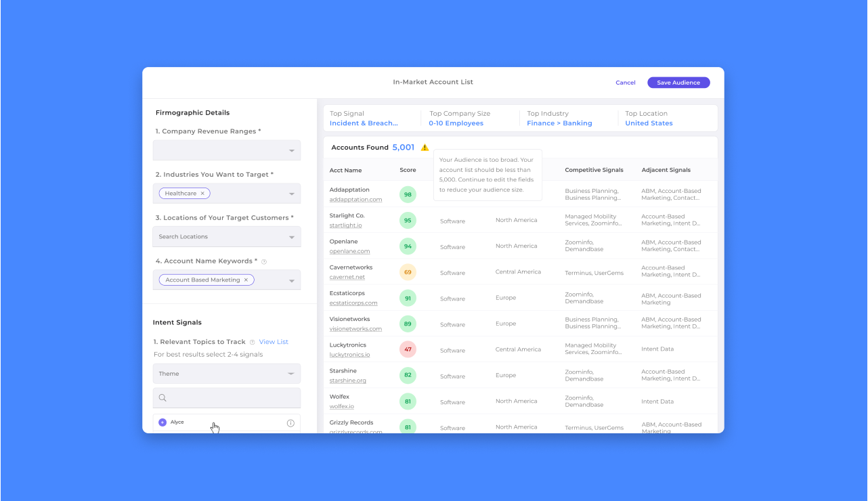Open the addapptation.com link
868x501 pixels.
point(355,200)
